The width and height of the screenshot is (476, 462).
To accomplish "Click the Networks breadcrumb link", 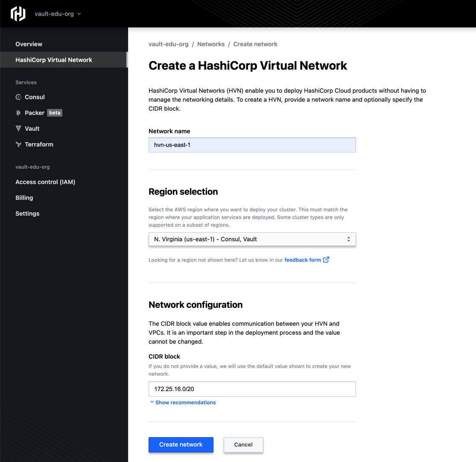I will click(x=211, y=44).
